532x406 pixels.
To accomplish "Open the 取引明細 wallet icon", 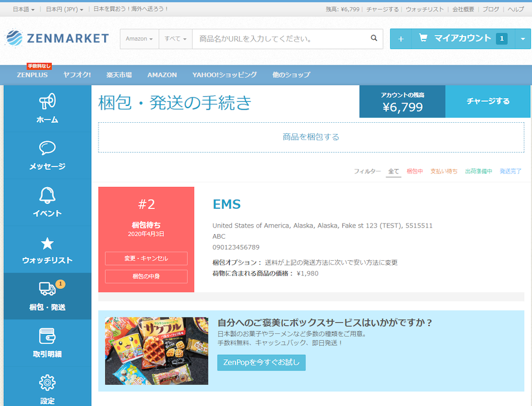I will tap(47, 336).
